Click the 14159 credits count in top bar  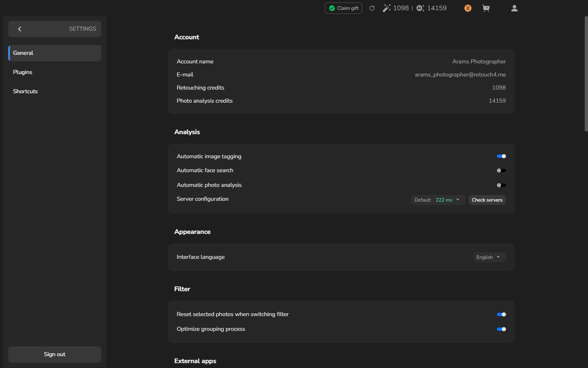pos(437,8)
